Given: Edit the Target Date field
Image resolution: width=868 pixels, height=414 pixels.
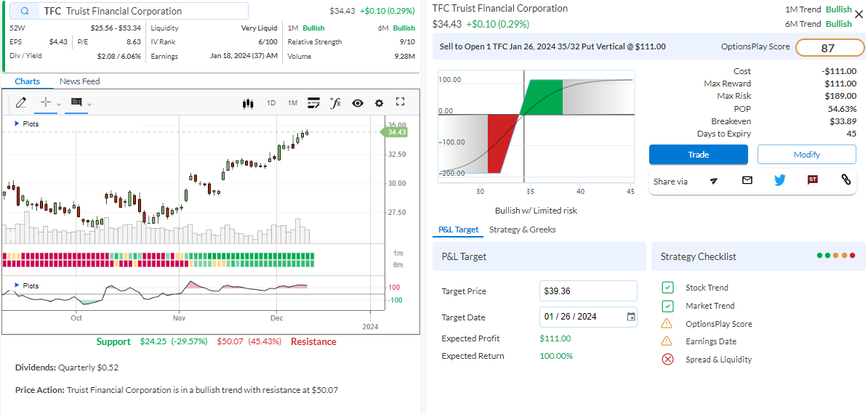Looking at the screenshot, I should click(588, 317).
